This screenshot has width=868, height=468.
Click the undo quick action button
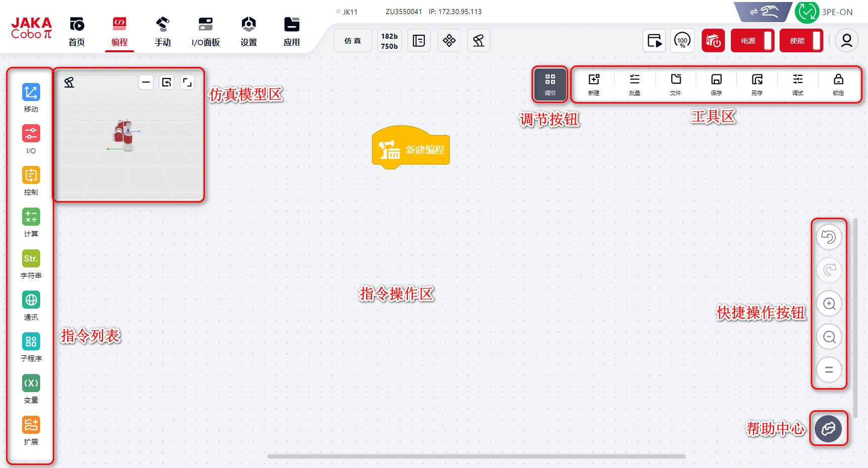point(829,237)
